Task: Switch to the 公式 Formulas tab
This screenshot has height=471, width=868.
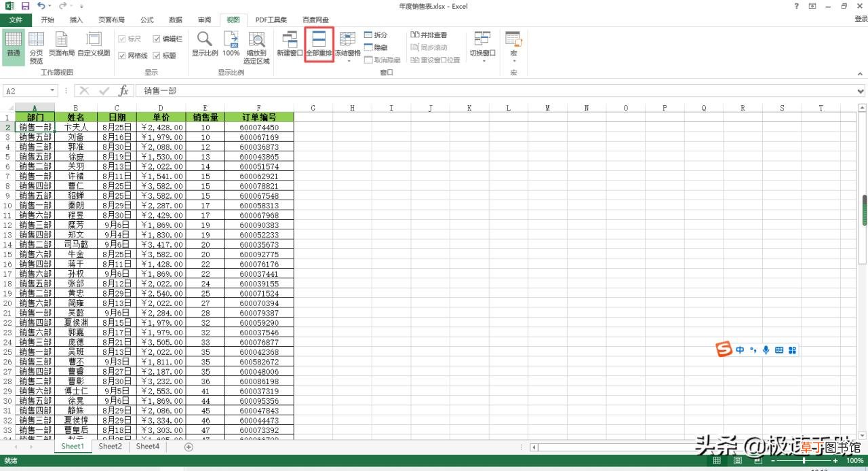Action: tap(147, 20)
